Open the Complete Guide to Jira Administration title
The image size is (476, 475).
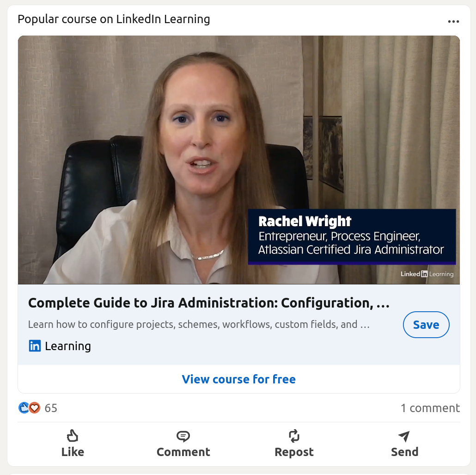tap(209, 302)
